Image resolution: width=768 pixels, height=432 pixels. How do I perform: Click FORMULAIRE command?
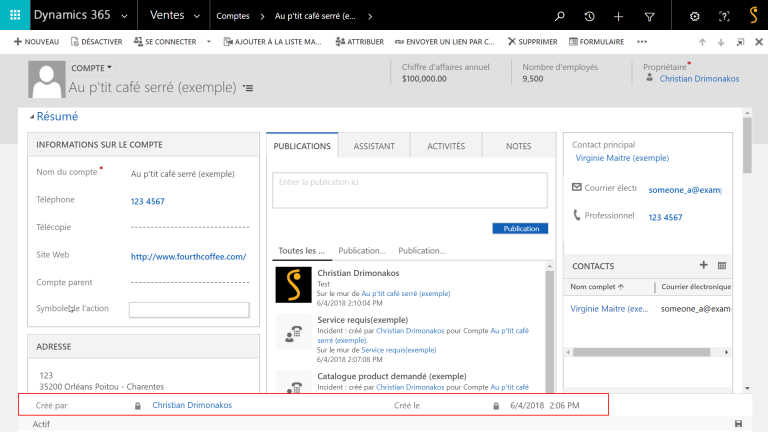pos(597,42)
